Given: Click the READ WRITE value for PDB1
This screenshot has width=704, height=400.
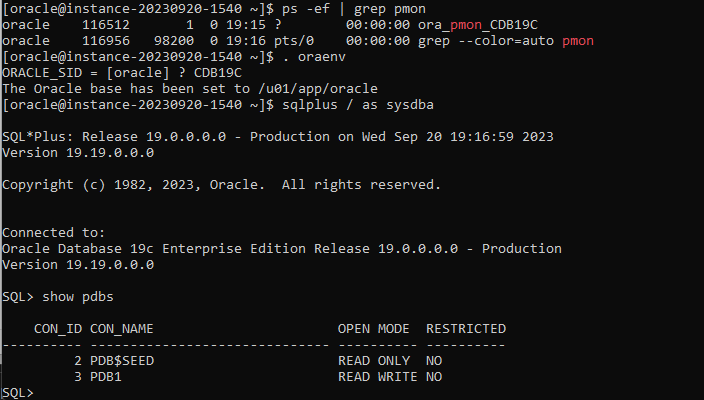Looking at the screenshot, I should 377,377.
